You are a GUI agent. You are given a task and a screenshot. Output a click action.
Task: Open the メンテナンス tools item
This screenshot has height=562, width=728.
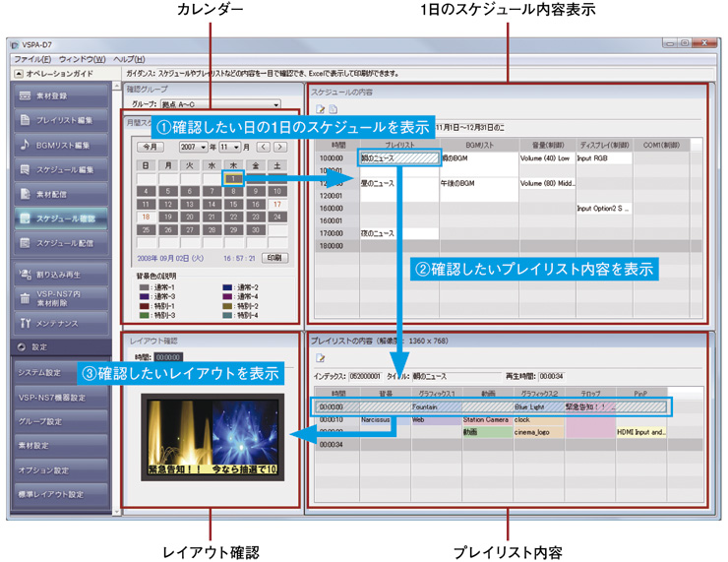coord(61,322)
